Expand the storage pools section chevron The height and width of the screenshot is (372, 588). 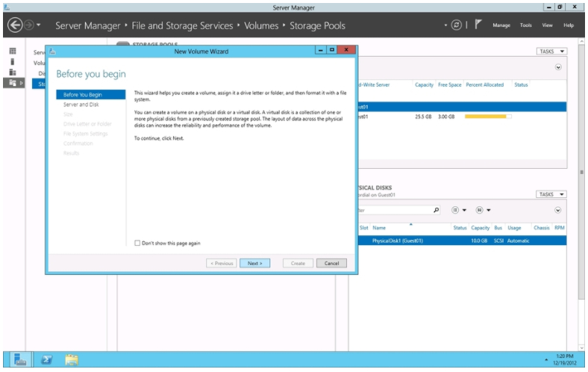(x=558, y=67)
